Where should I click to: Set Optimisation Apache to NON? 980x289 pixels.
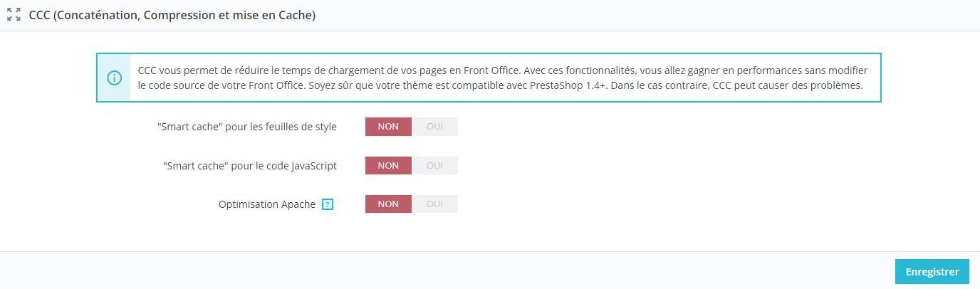(388, 204)
